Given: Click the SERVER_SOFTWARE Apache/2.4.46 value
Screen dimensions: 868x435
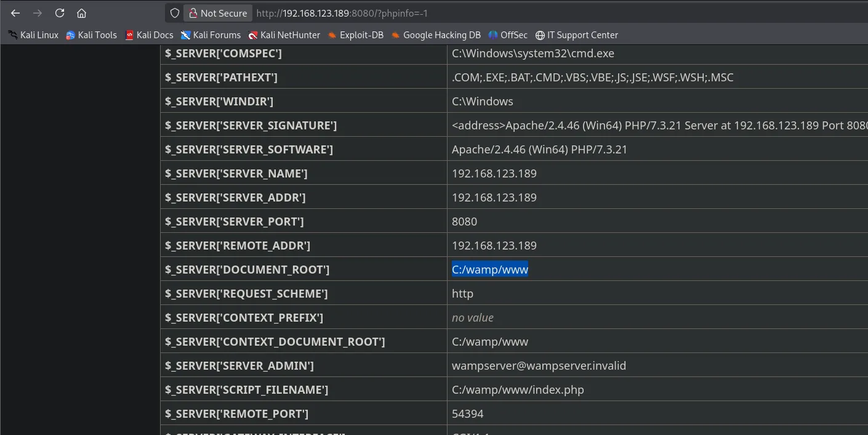Looking at the screenshot, I should (x=539, y=150).
